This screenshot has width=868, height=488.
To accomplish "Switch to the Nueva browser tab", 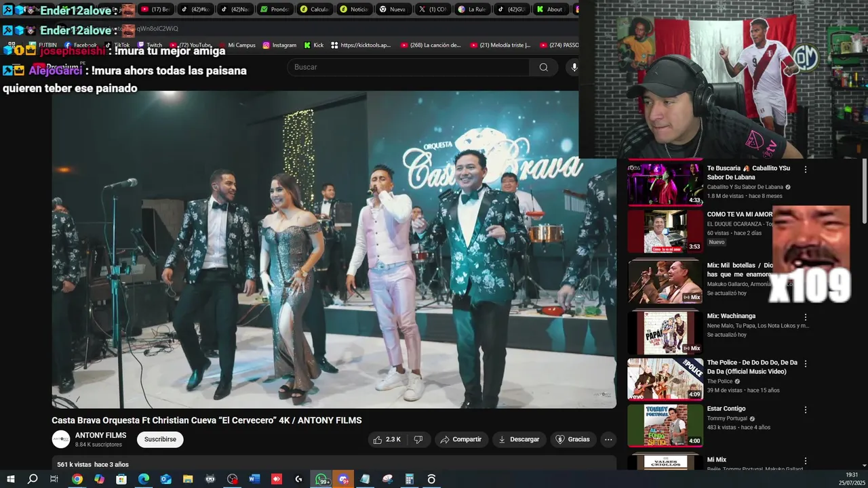I will pos(393,9).
